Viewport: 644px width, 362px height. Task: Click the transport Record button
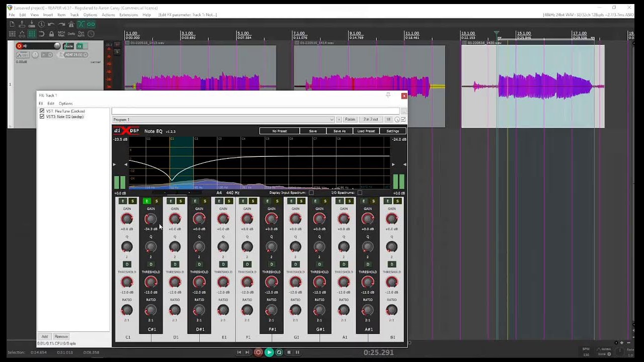click(x=258, y=352)
